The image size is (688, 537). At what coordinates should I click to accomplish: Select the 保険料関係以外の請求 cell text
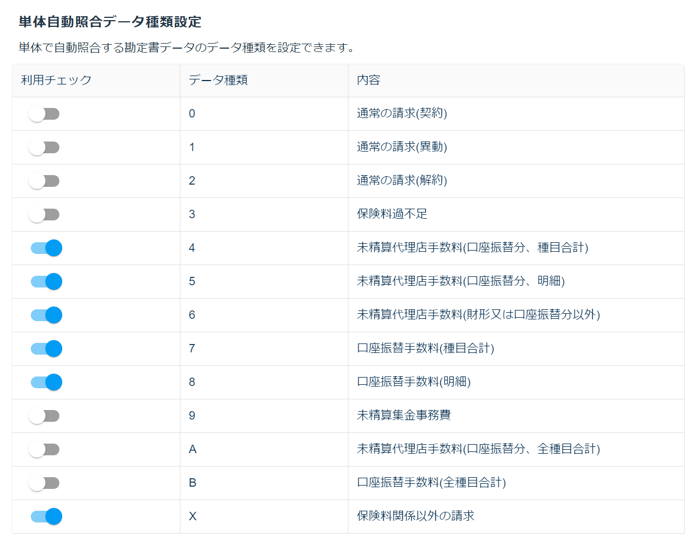pos(416,516)
